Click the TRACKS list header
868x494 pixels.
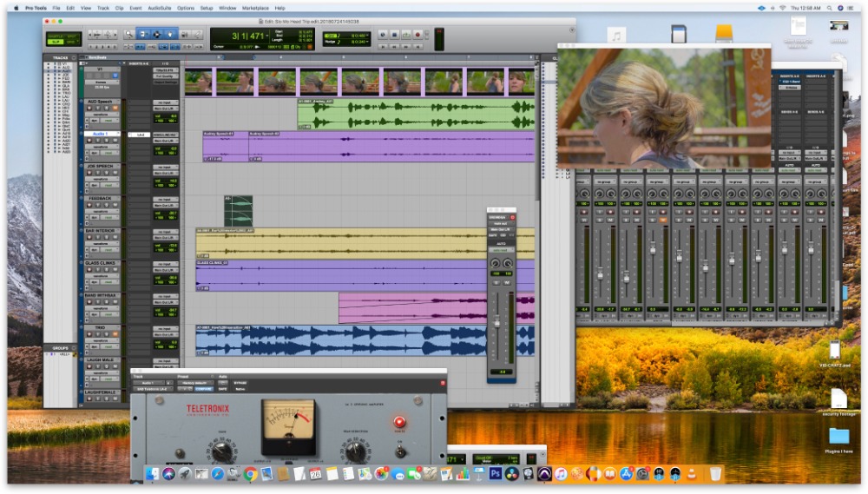point(61,58)
